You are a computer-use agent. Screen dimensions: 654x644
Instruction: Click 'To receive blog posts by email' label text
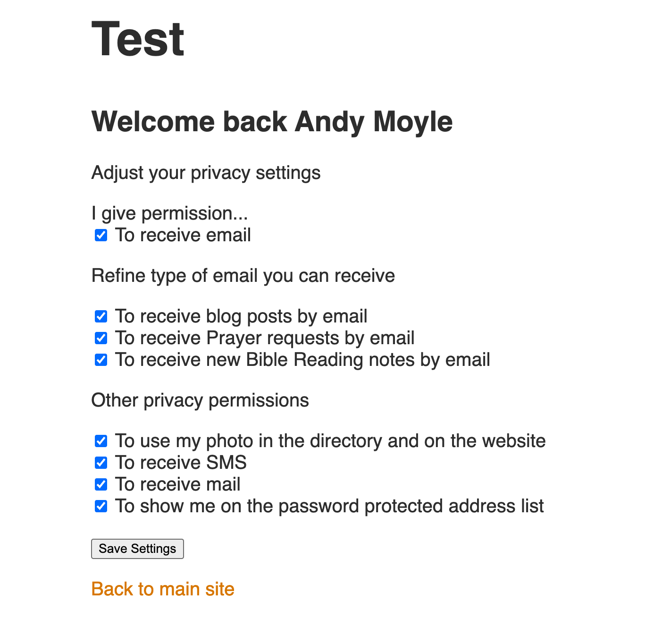[x=241, y=316]
